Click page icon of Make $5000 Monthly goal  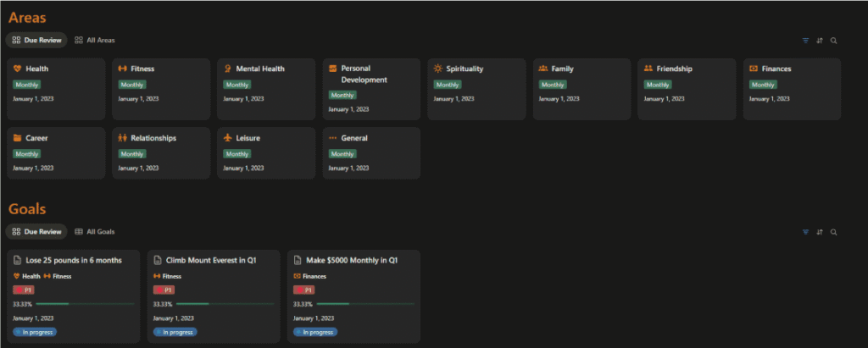pyautogui.click(x=298, y=260)
